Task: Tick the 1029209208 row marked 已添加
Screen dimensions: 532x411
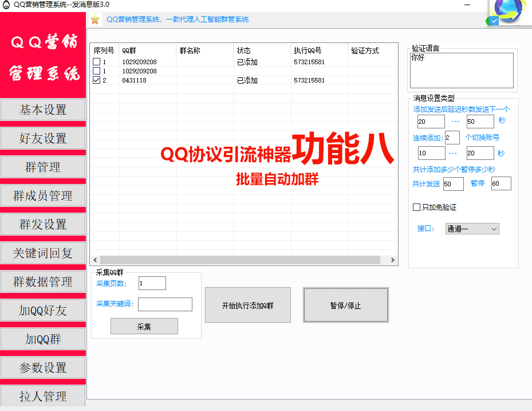Action: click(97, 62)
